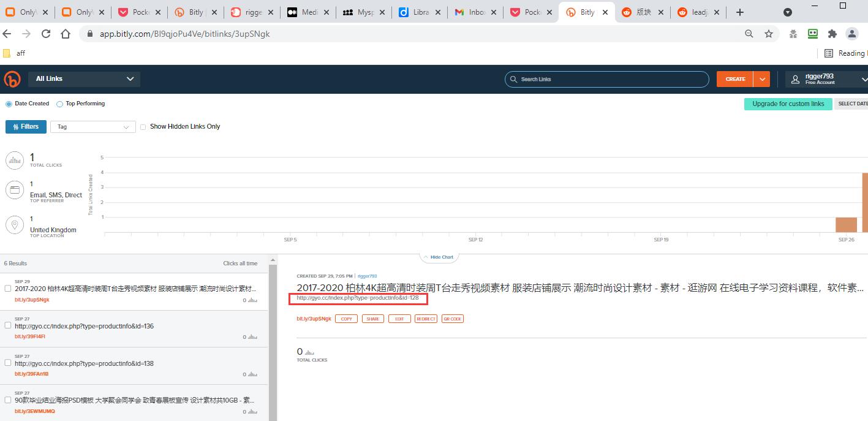This screenshot has width=868, height=421.
Task: Click the Hide Chart toggle
Action: (x=439, y=257)
